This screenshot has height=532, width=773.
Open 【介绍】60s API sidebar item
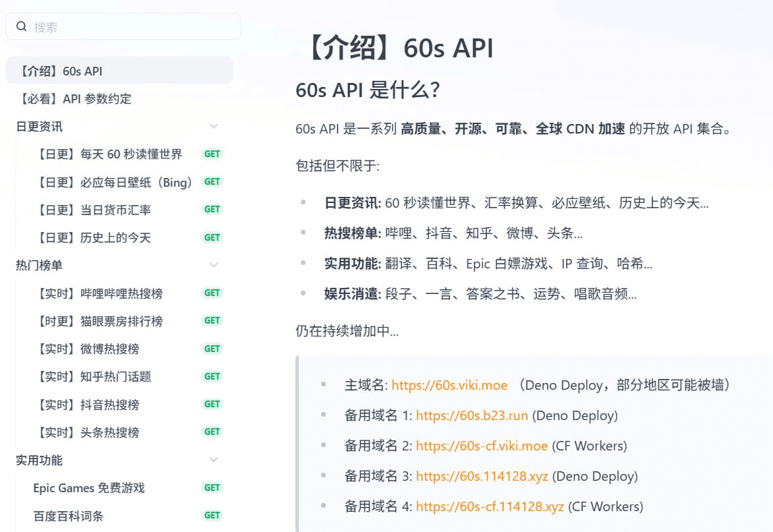(x=119, y=70)
